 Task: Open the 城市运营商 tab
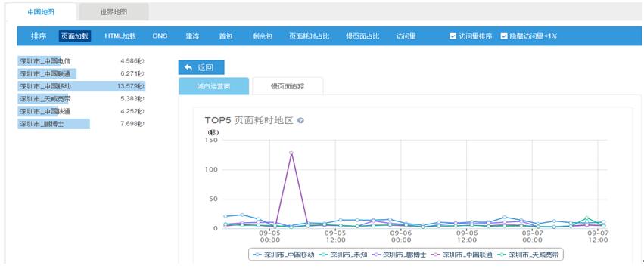[213, 86]
